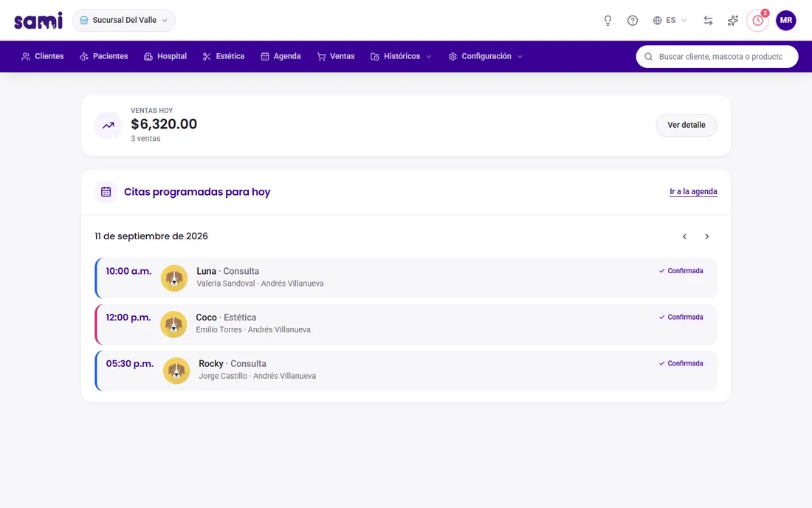The image size is (812, 508).
Task: Click the search magnifier icon
Action: (x=648, y=56)
